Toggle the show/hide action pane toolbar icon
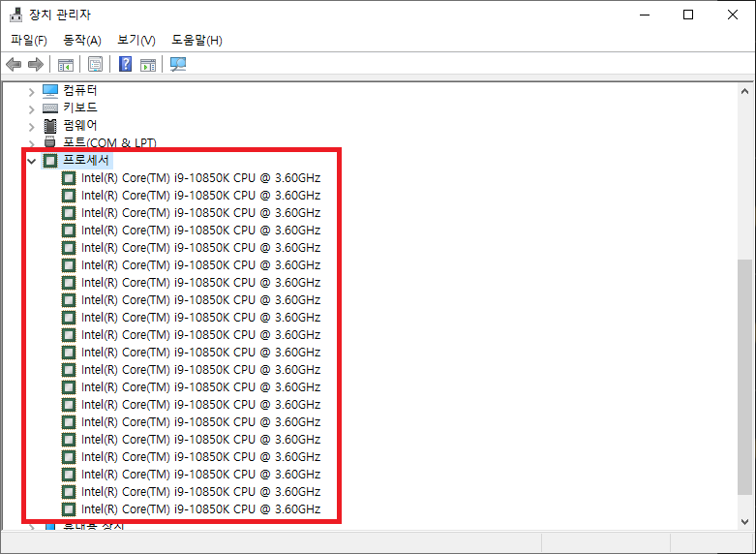The height and width of the screenshot is (554, 756). (148, 64)
